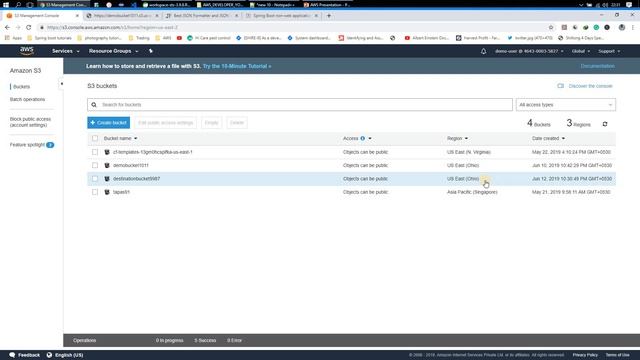Switch to the S3 Management Console tab
The height and width of the screenshot is (360, 640).
41,16
